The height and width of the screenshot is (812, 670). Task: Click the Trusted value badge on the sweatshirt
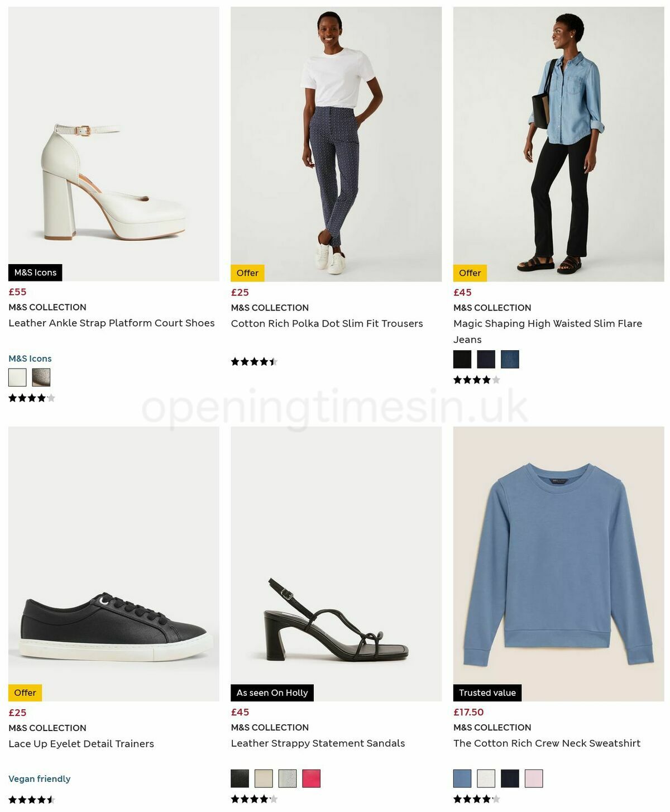point(487,692)
